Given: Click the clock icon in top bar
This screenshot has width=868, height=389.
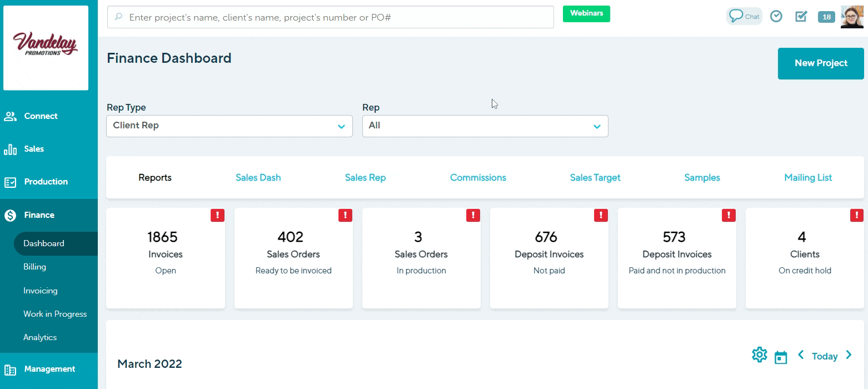Looking at the screenshot, I should pyautogui.click(x=776, y=17).
